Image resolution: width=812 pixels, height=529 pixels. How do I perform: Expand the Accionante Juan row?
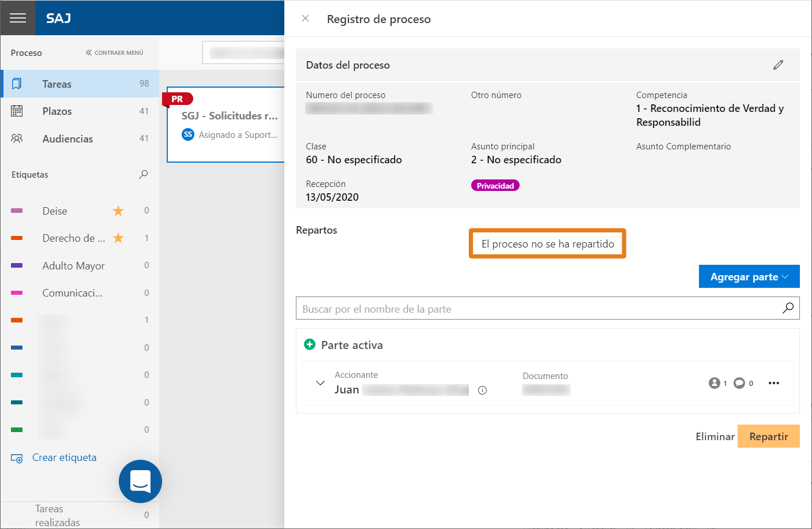click(x=320, y=382)
